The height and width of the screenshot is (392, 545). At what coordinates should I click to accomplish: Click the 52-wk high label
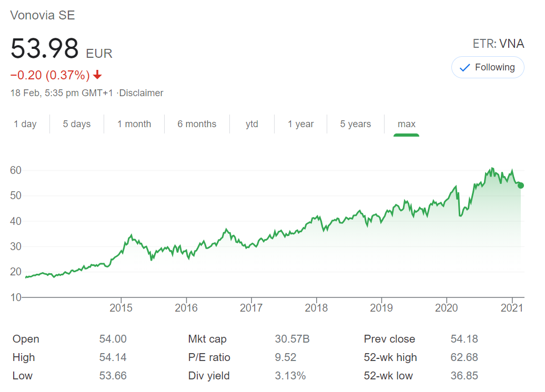390,357
